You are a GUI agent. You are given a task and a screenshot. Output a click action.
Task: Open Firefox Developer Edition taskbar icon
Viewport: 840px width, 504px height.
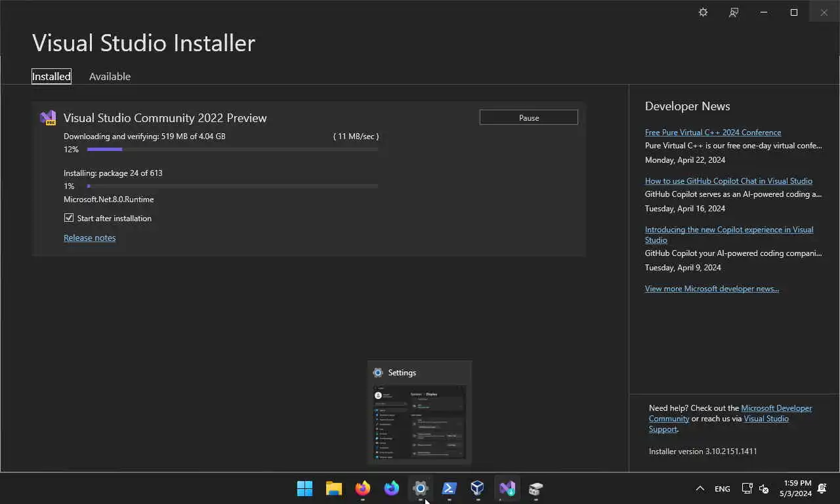point(392,488)
